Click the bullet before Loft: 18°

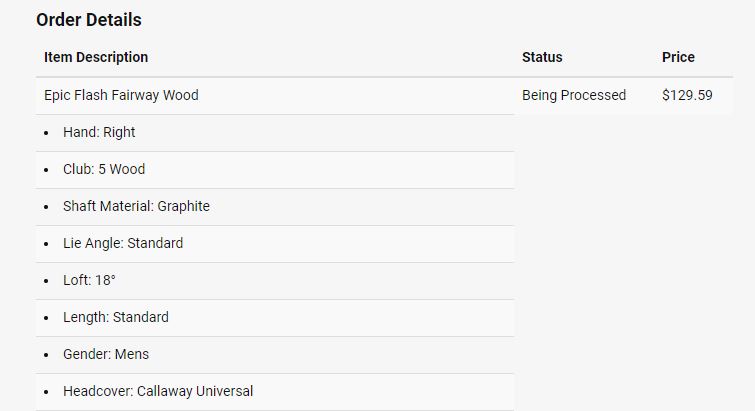[47, 281]
